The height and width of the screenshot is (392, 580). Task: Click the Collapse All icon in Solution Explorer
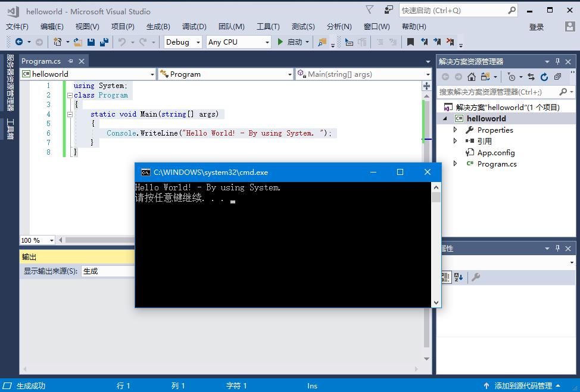557,77
